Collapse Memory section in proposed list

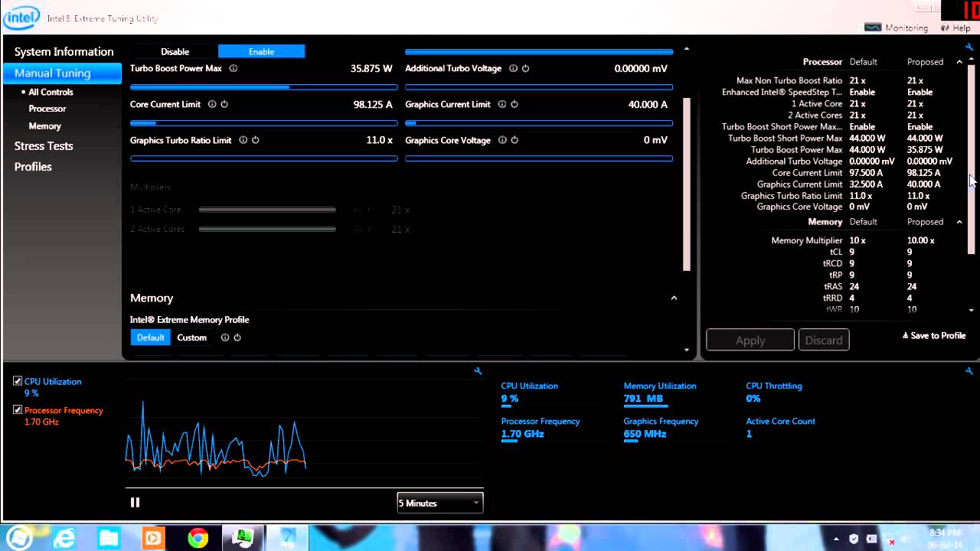tap(959, 222)
